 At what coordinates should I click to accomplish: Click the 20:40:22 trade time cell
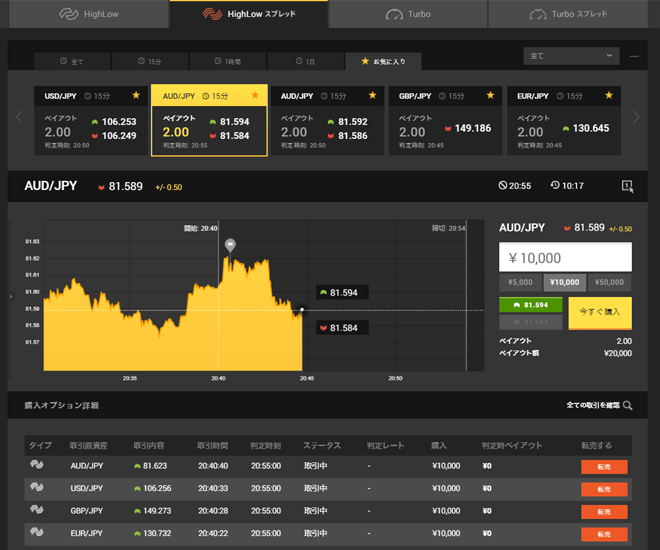(213, 533)
